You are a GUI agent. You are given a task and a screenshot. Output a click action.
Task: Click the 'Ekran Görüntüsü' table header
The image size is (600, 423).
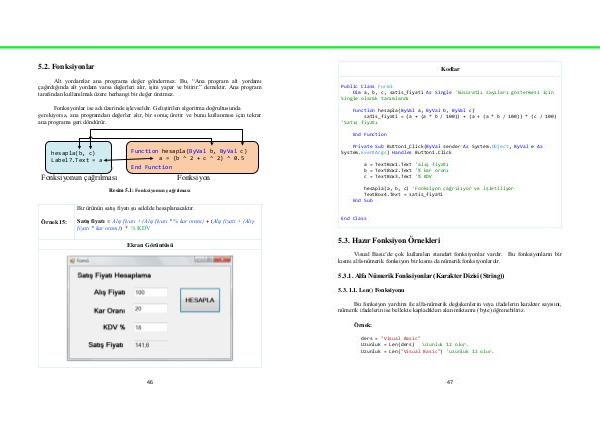pyautogui.click(x=150, y=245)
